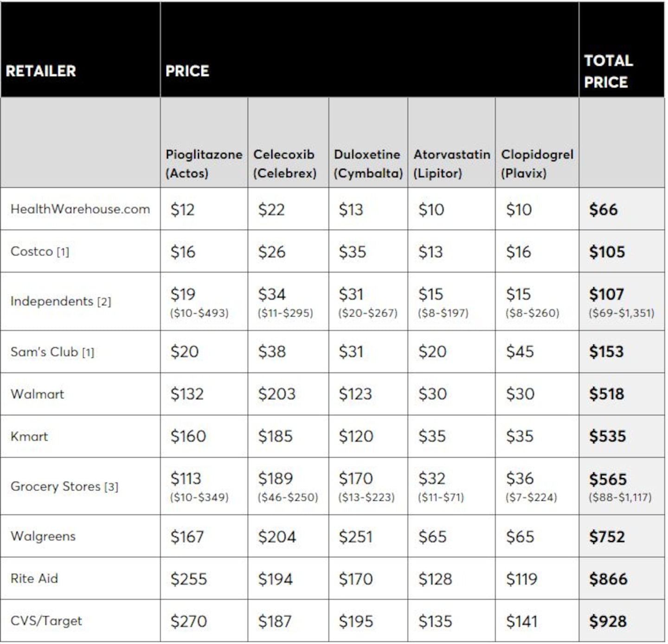This screenshot has width=668, height=644.
Task: Click the TOTAL PRICE column header
Action: [608, 71]
